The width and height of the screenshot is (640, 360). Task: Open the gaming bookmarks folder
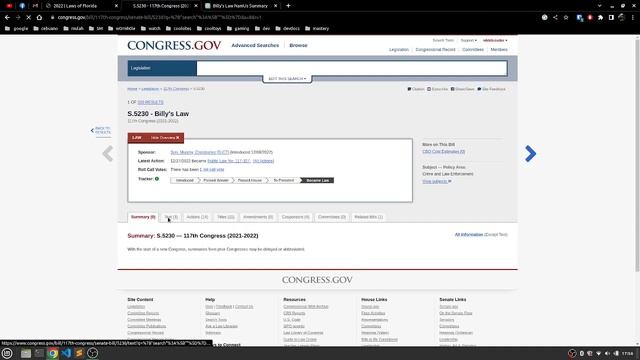(238, 29)
